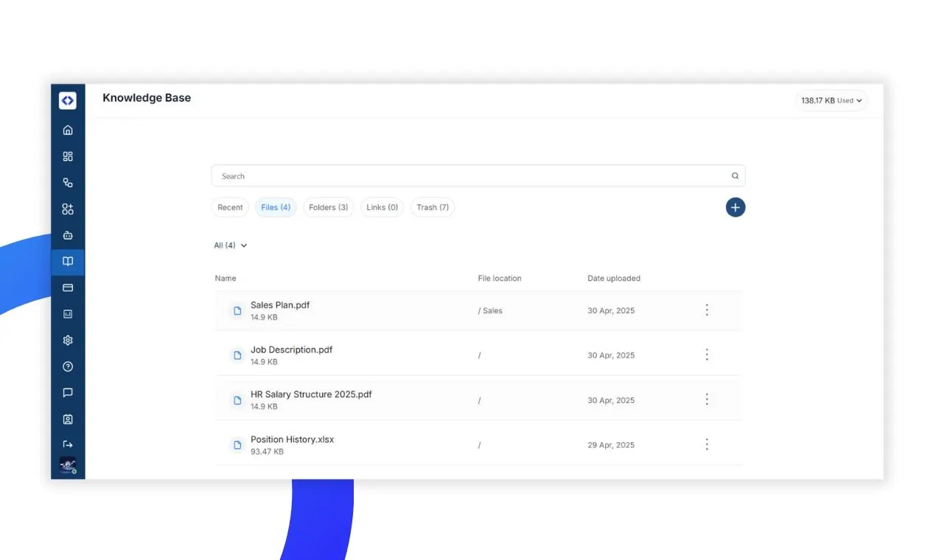Screen dimensions: 936x560
Task: Open the settings gear in sidebar
Action: click(x=68, y=340)
